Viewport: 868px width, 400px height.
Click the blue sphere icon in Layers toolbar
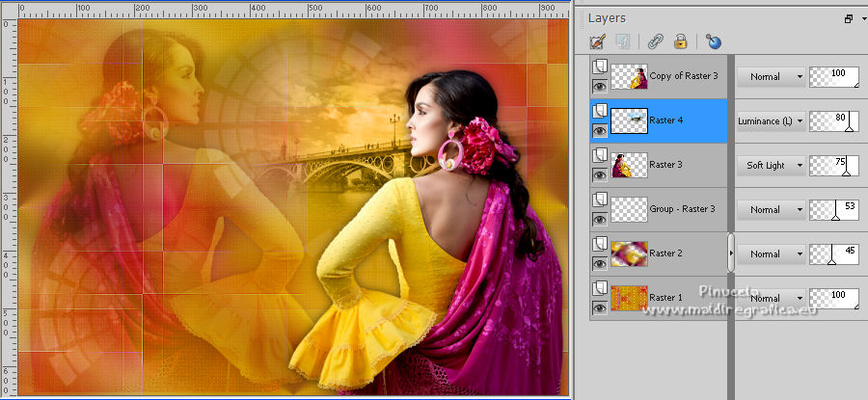coord(714,41)
